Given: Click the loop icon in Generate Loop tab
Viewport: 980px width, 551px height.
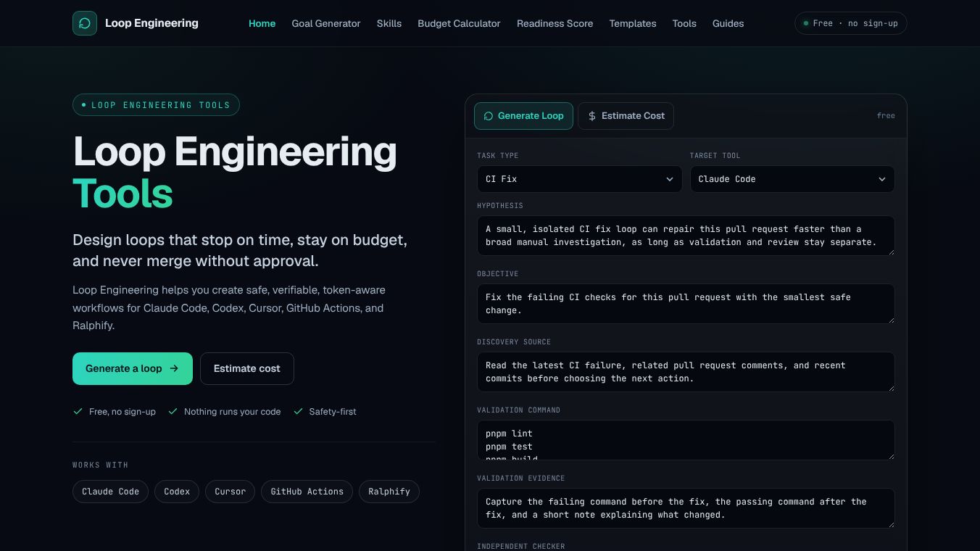Looking at the screenshot, I should click(489, 116).
